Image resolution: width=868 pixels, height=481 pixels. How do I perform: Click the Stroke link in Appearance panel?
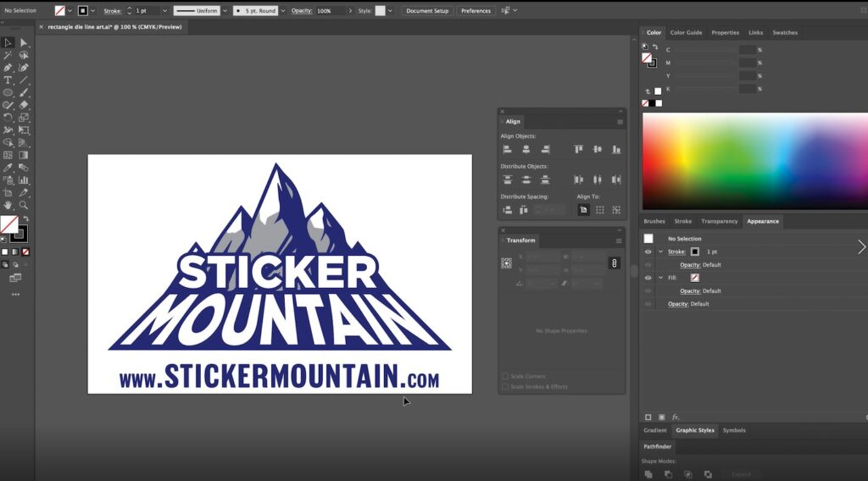tap(676, 252)
